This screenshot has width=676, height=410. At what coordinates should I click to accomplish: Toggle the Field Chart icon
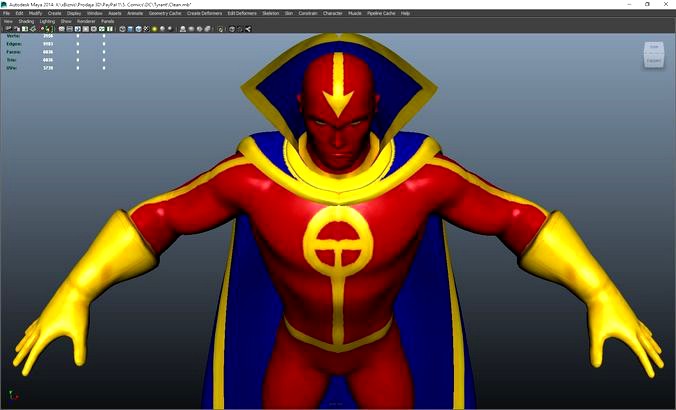(x=94, y=29)
